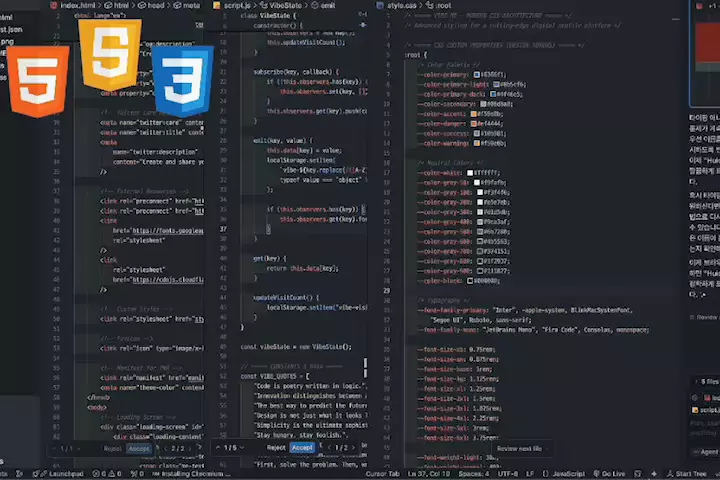Click the --font-family-mono declaration
720x480 pixels.
click(532, 330)
